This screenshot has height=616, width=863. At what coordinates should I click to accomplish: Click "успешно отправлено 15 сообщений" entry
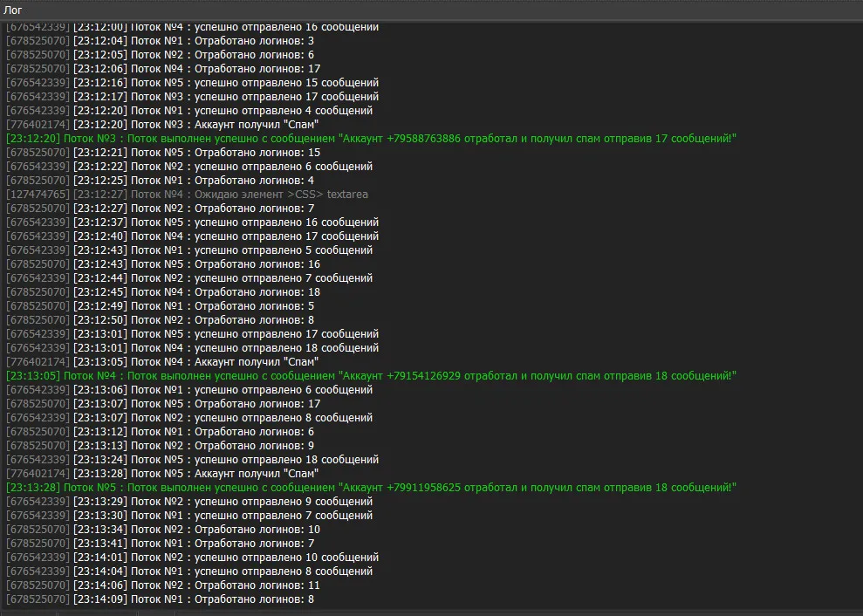(255, 83)
